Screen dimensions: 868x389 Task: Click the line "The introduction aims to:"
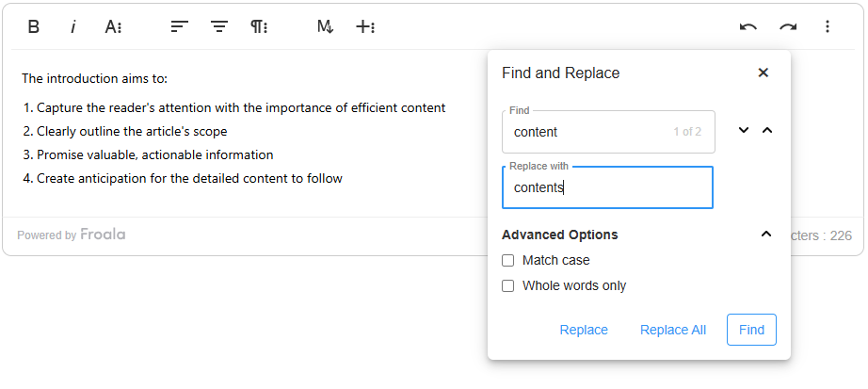point(95,79)
